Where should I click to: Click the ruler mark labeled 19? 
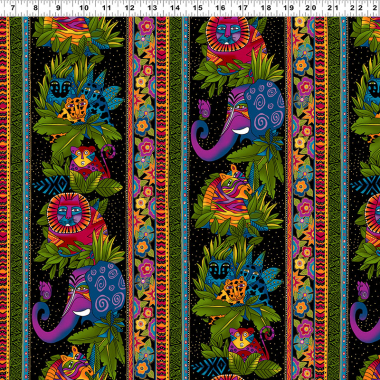tap(289, 8)
